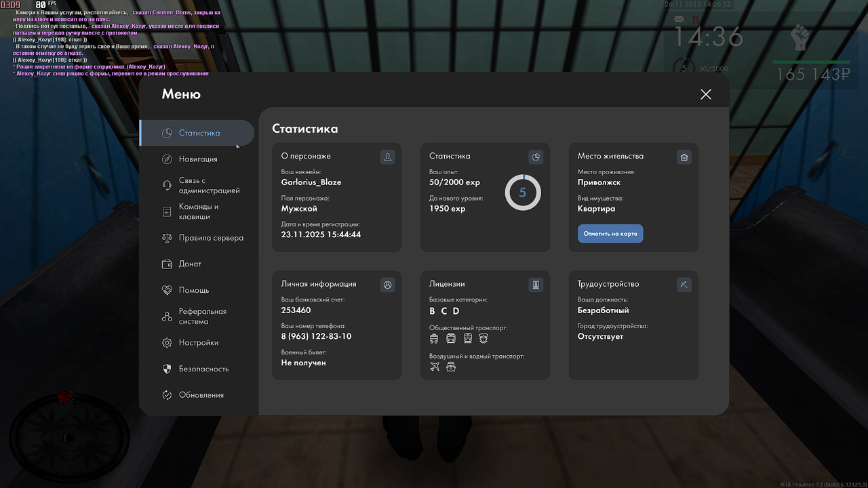Click job title Безработный
868x488 pixels.
coord(603,310)
